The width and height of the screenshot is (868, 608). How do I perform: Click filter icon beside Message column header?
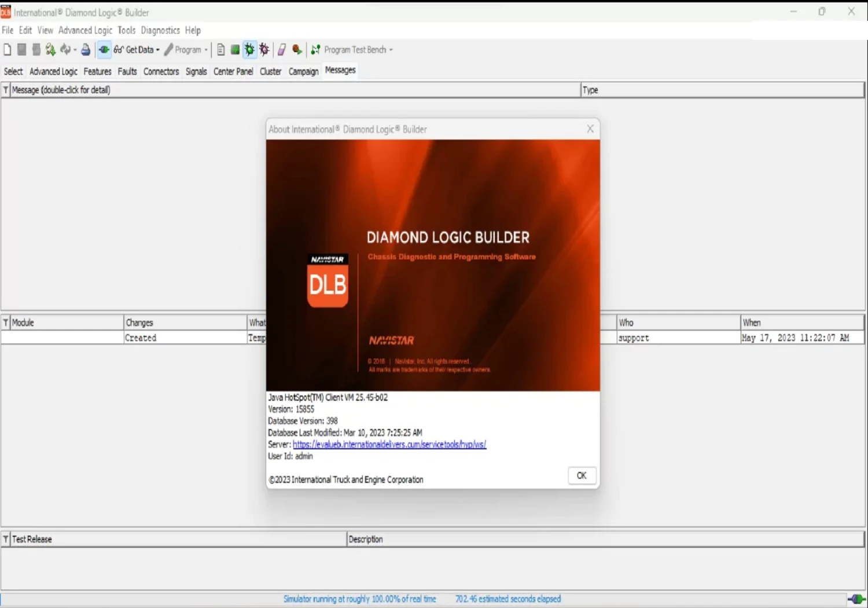(x=6, y=90)
